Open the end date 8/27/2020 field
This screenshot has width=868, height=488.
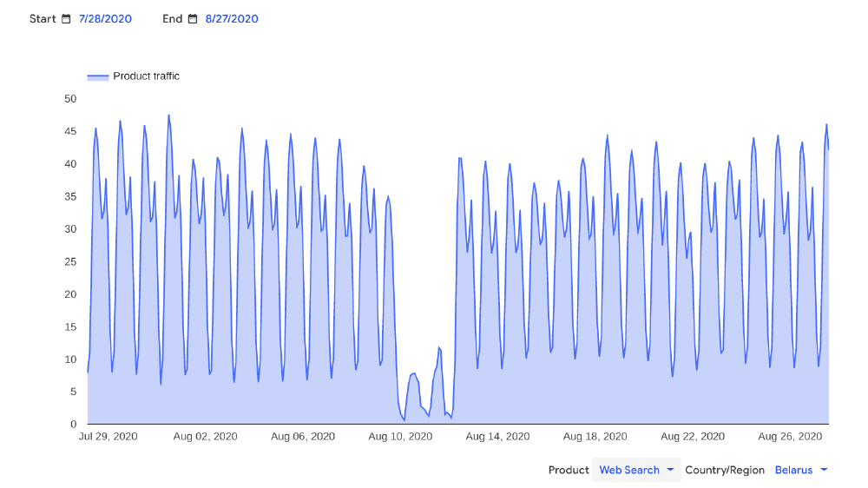pos(232,19)
